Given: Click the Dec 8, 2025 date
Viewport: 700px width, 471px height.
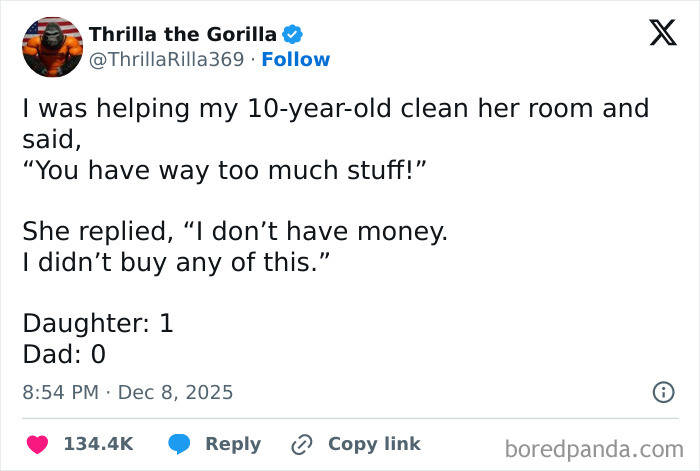Looking at the screenshot, I should 175,392.
